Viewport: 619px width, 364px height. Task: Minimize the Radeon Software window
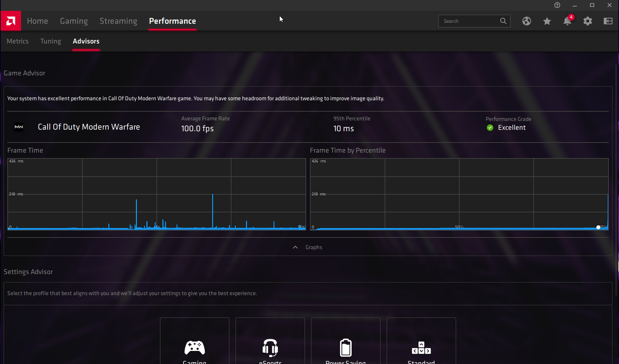click(575, 5)
